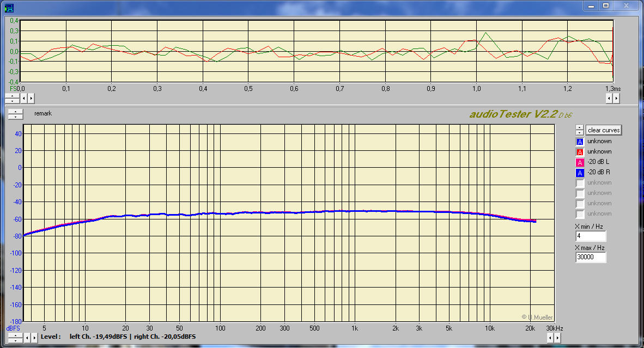The width and height of the screenshot is (644, 348).
Task: Click the right arrow under the time graph's left edge
Action: pyautogui.click(x=31, y=99)
